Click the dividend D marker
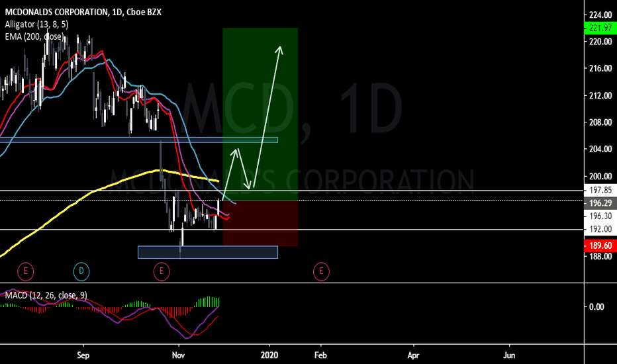 tap(81, 271)
